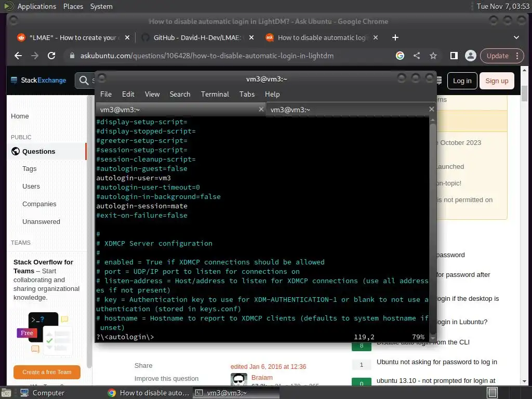Open terminal Tabs menu
532x399 pixels.
(247, 95)
